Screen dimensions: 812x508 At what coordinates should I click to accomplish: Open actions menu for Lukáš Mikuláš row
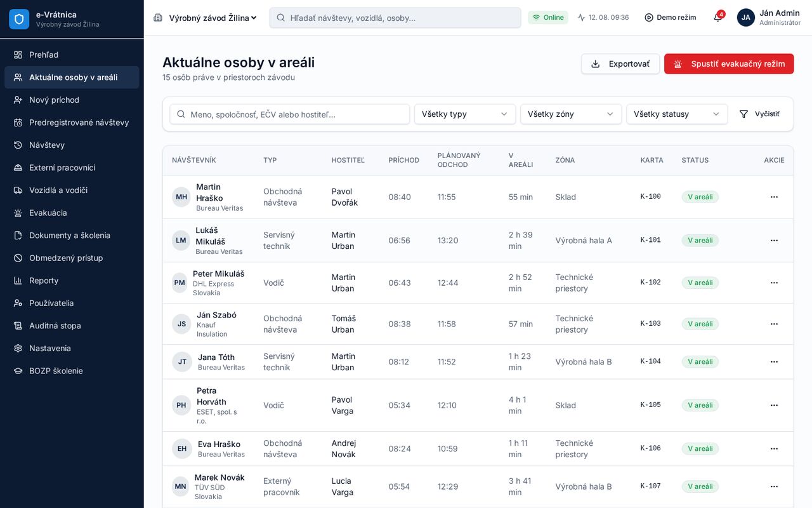point(774,241)
